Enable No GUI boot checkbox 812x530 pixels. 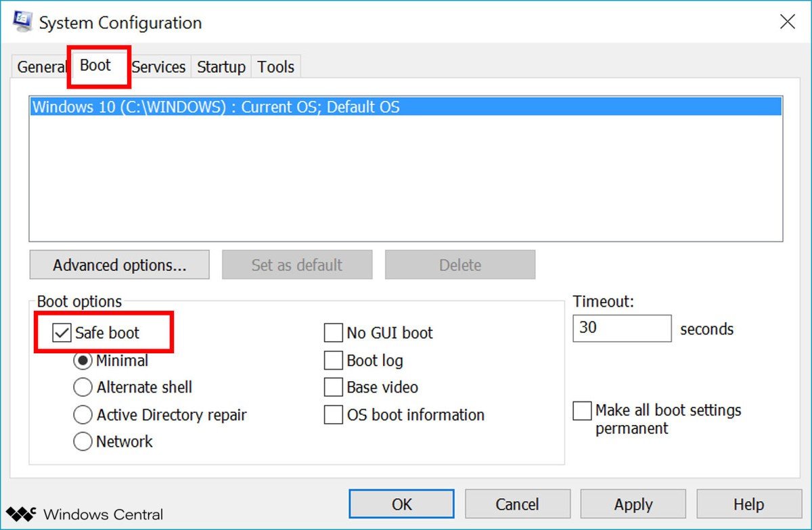333,333
